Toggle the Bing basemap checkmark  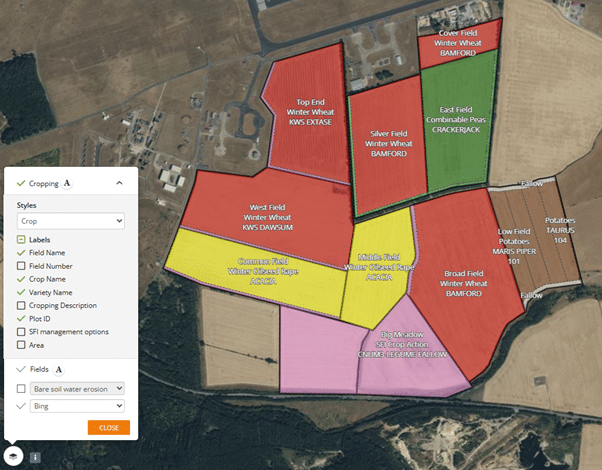pyautogui.click(x=21, y=406)
